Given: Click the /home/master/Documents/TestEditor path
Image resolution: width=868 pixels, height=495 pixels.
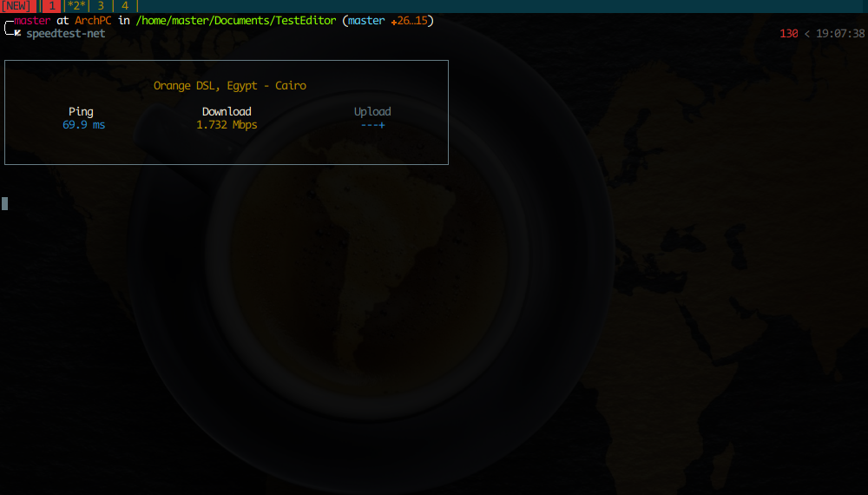Looking at the screenshot, I should pyautogui.click(x=235, y=20).
